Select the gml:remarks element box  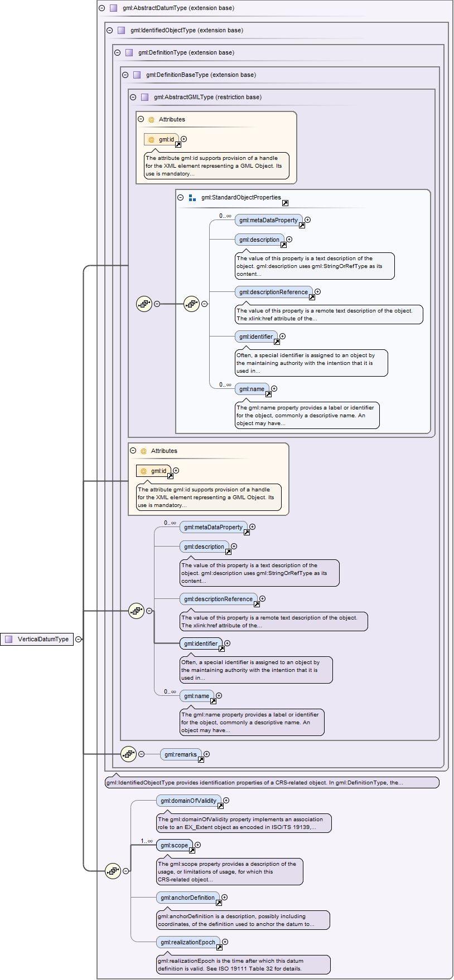(x=178, y=754)
